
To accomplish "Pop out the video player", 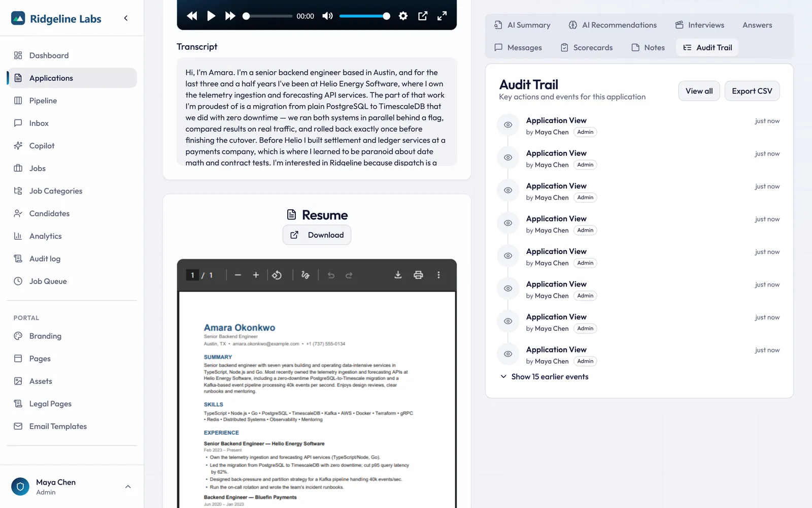I will point(423,16).
